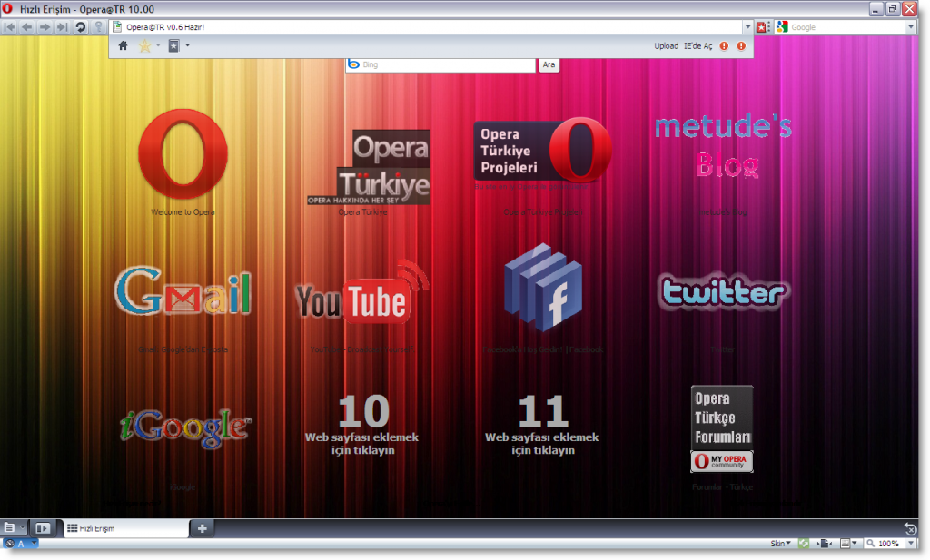Click the password wand key icon
Image resolution: width=930 pixels, height=560 pixels.
[99, 27]
